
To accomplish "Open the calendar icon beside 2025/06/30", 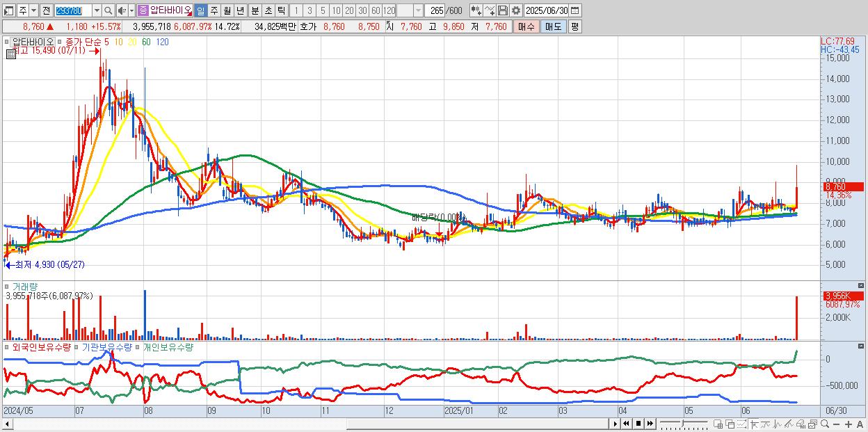I will pos(575,10).
